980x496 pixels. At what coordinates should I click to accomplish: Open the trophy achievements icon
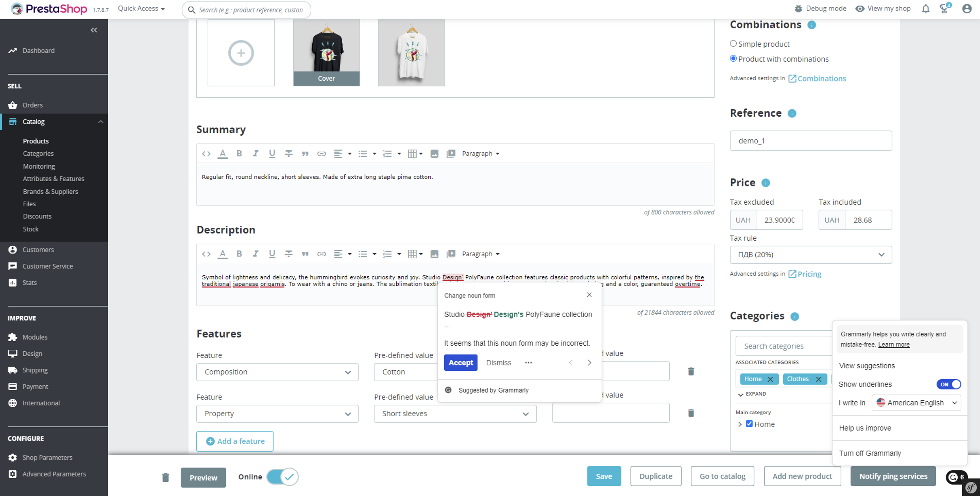(944, 9)
